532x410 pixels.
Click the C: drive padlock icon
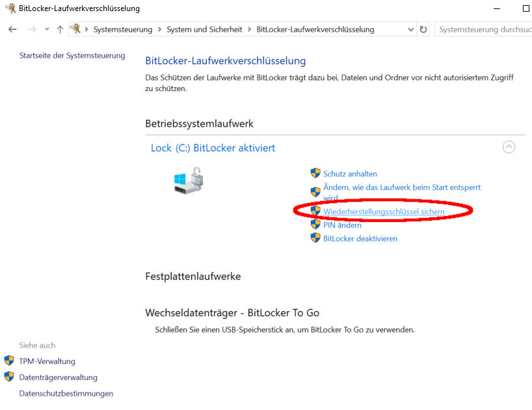coord(189,180)
